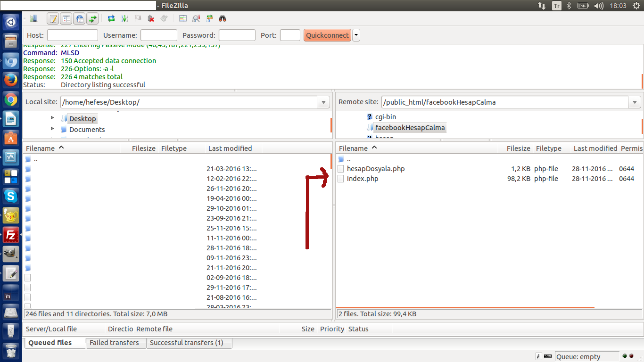Open the sound volume indicator menu
The width and height of the screenshot is (644, 362).
pos(599,6)
